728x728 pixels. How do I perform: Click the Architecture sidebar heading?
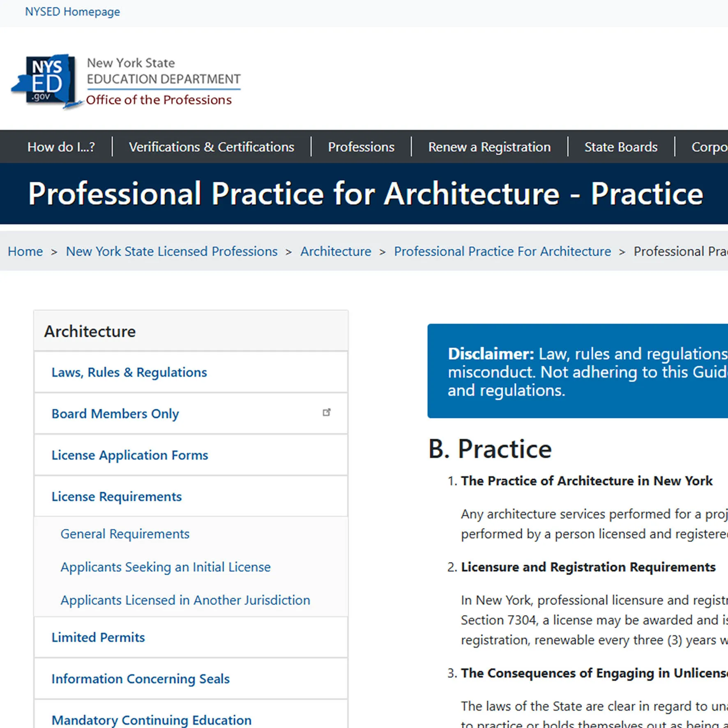[x=90, y=331]
